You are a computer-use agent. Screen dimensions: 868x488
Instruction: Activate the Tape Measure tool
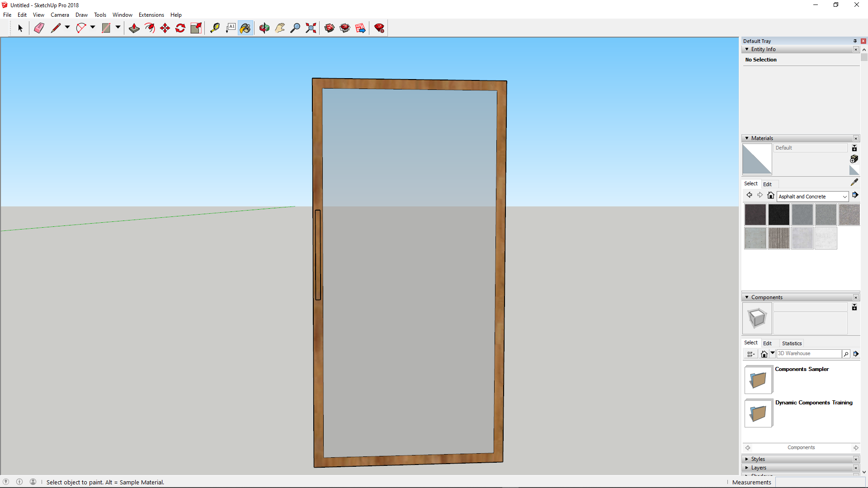(x=215, y=28)
